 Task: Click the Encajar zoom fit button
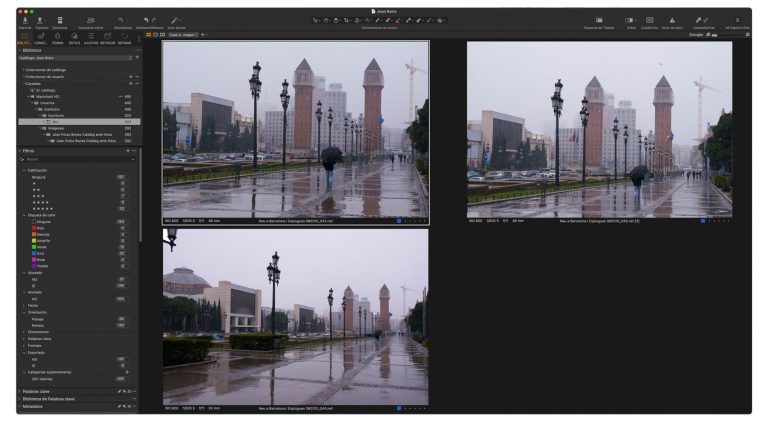pyautogui.click(x=696, y=35)
